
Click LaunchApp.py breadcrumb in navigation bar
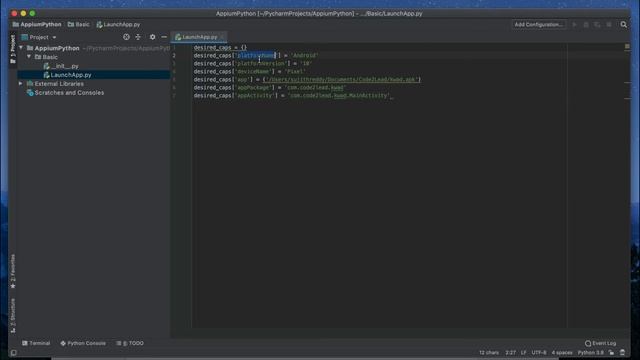click(x=118, y=24)
